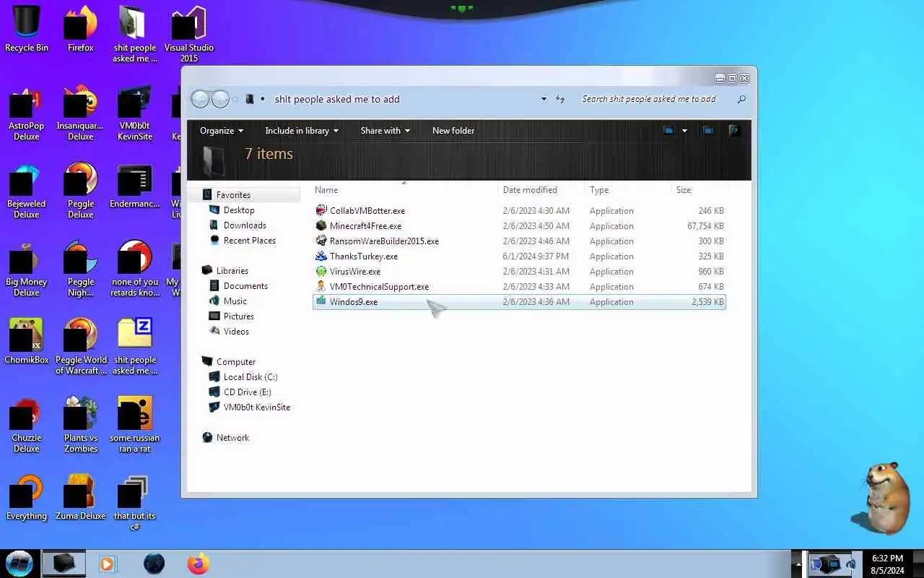Select file VM0TechnicalSupport.exe
This screenshot has height=578, width=924.
(519, 287)
